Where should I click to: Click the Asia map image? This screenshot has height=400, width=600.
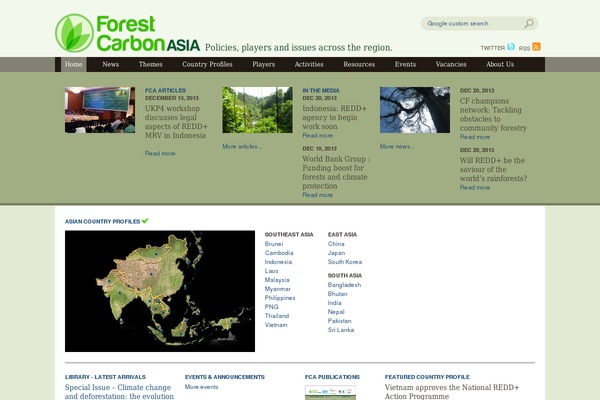160,291
